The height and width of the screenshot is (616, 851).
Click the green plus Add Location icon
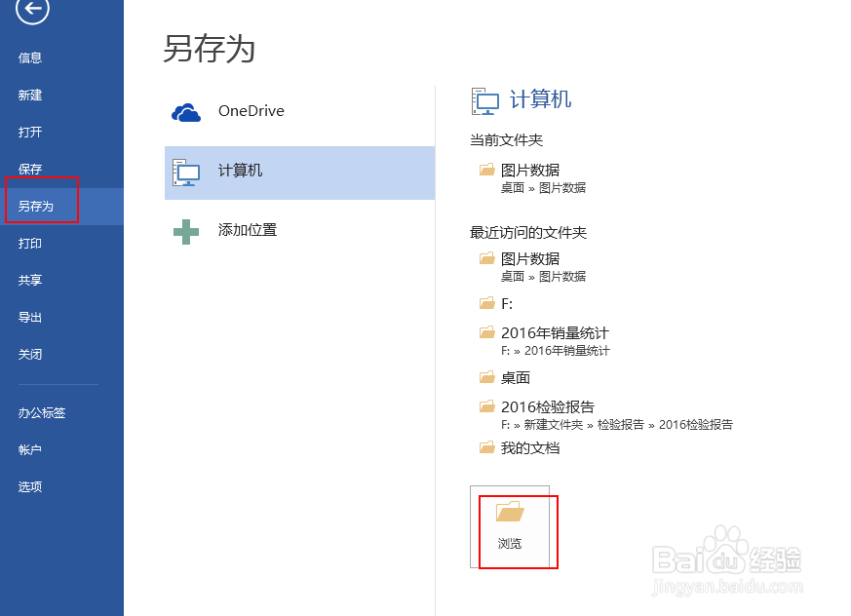186,231
